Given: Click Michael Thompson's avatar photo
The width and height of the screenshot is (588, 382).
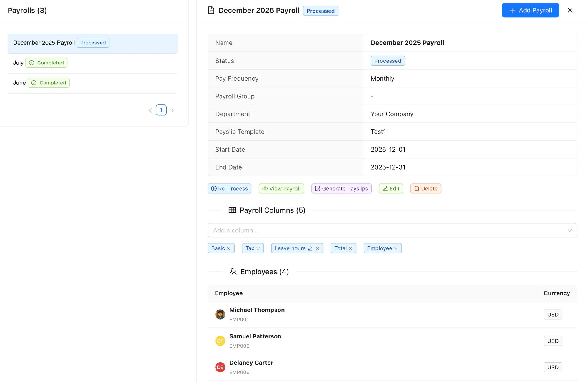Looking at the screenshot, I should point(220,314).
